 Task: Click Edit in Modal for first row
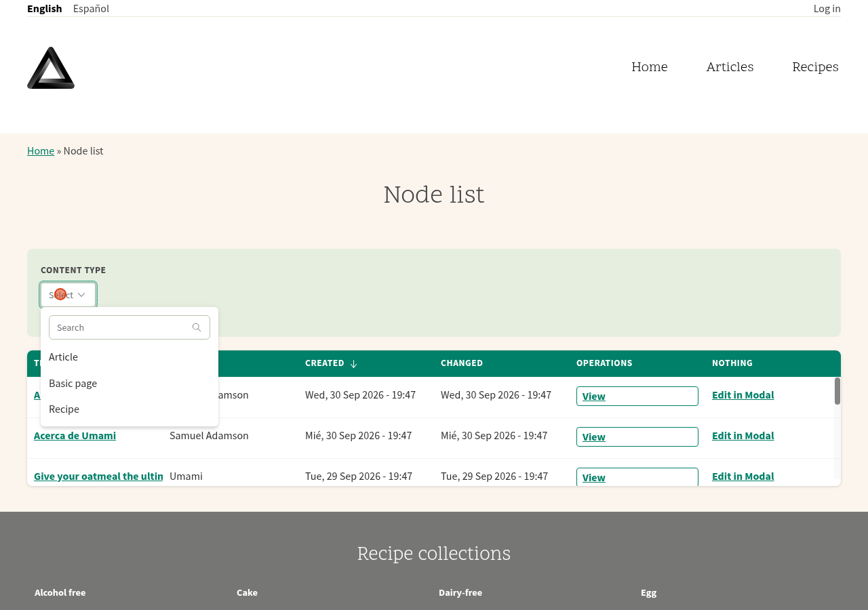coord(743,395)
